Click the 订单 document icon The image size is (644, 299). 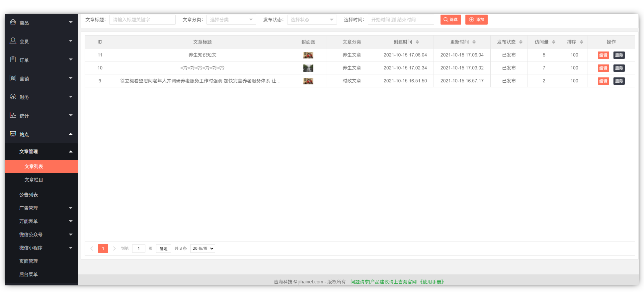(13, 59)
